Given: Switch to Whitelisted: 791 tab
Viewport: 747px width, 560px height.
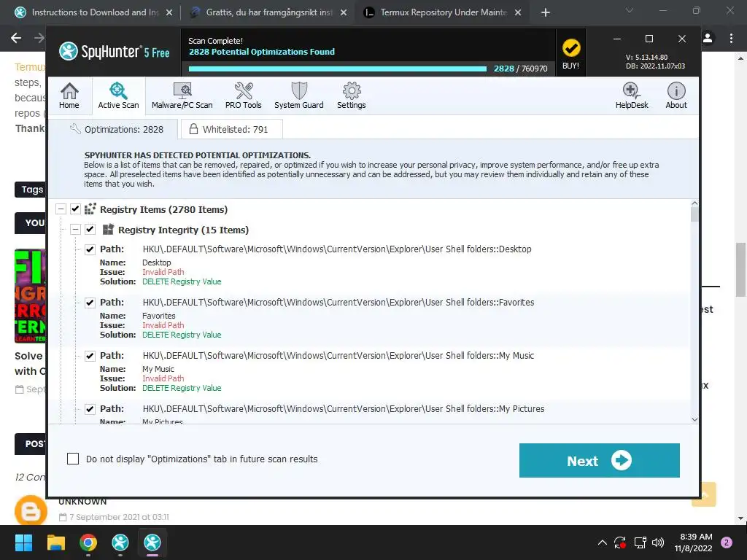Looking at the screenshot, I should [232, 129].
